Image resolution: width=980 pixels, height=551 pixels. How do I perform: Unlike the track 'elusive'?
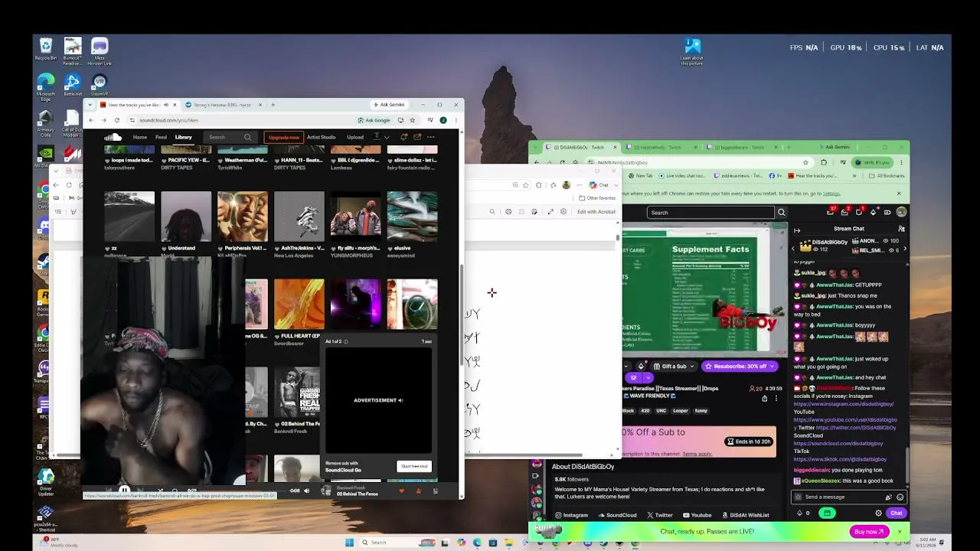pos(391,249)
